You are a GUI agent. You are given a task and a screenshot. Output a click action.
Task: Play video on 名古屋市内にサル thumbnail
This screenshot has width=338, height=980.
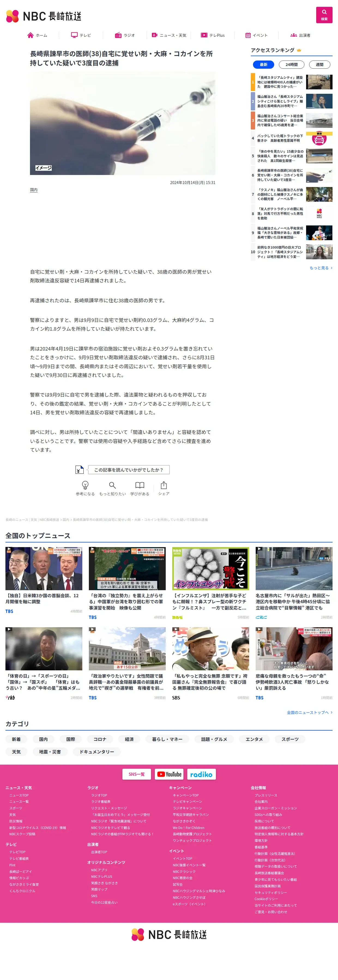coord(294,568)
